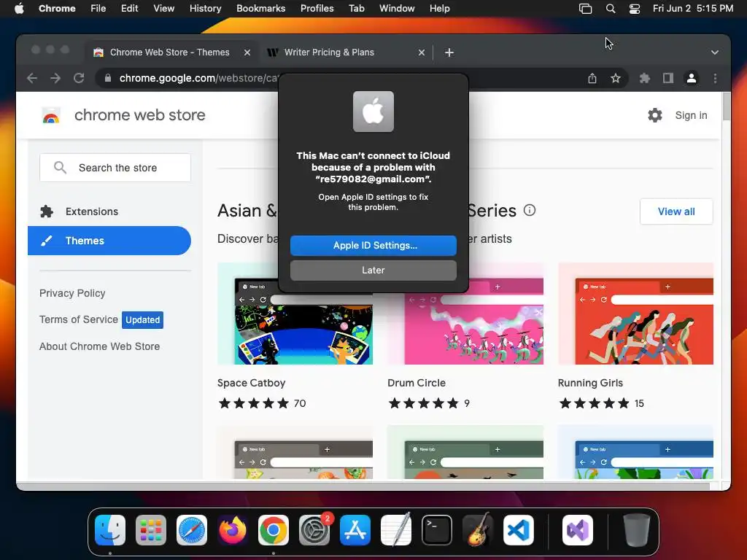This screenshot has height=560, width=747.
Task: Click the View all button
Action: pos(676,211)
